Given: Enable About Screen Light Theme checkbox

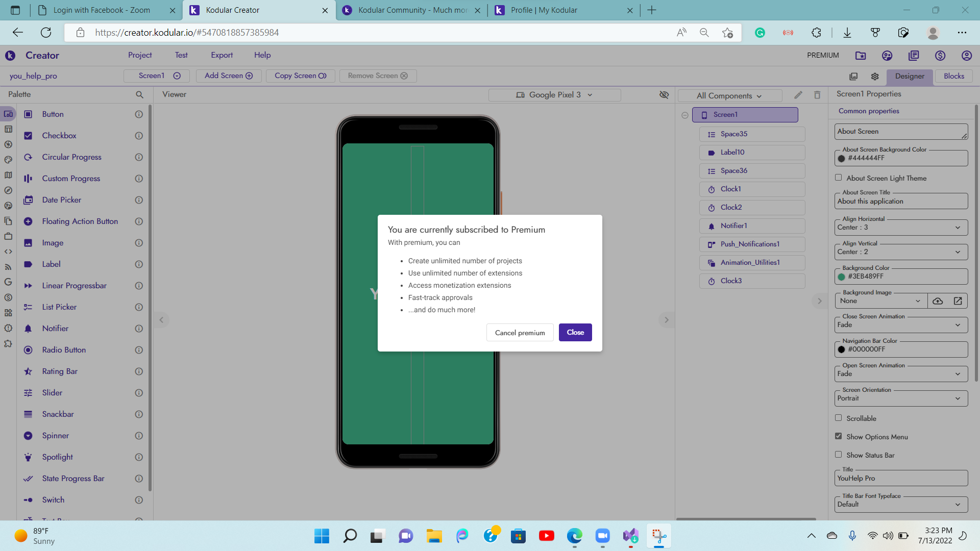Looking at the screenshot, I should pyautogui.click(x=838, y=178).
